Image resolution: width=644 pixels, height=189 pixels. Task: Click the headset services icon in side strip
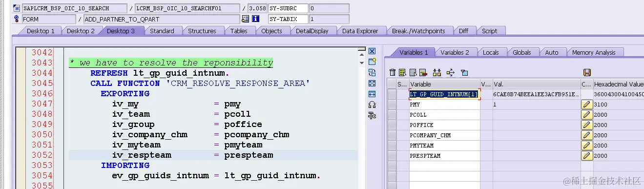pos(372,105)
